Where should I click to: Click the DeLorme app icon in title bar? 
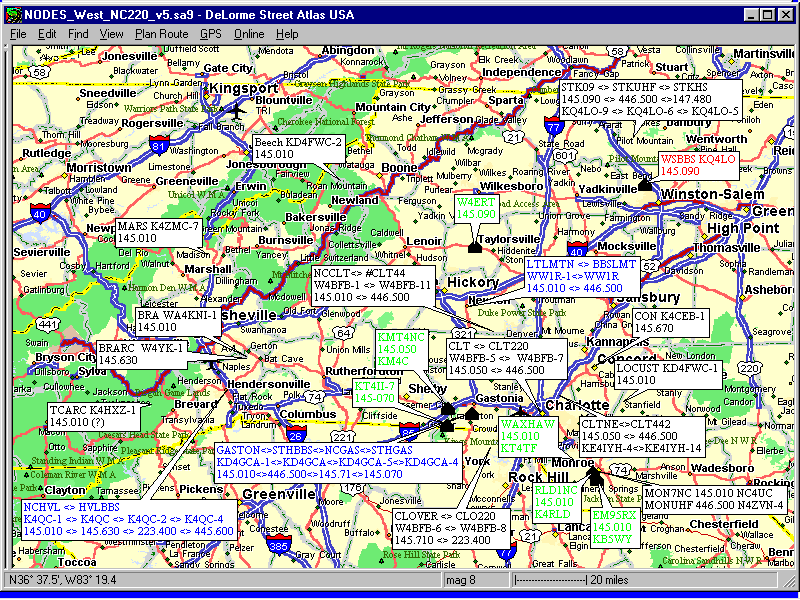tap(13, 14)
